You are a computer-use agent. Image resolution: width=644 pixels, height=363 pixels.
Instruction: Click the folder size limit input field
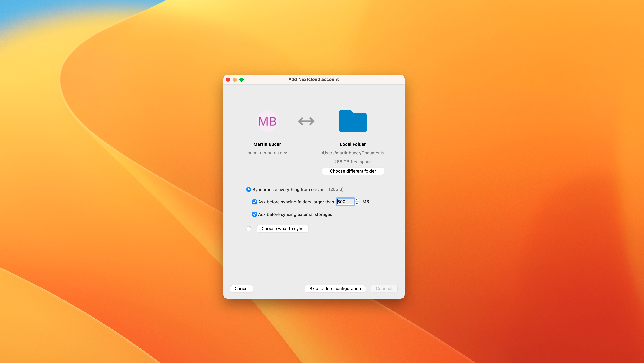345,202
